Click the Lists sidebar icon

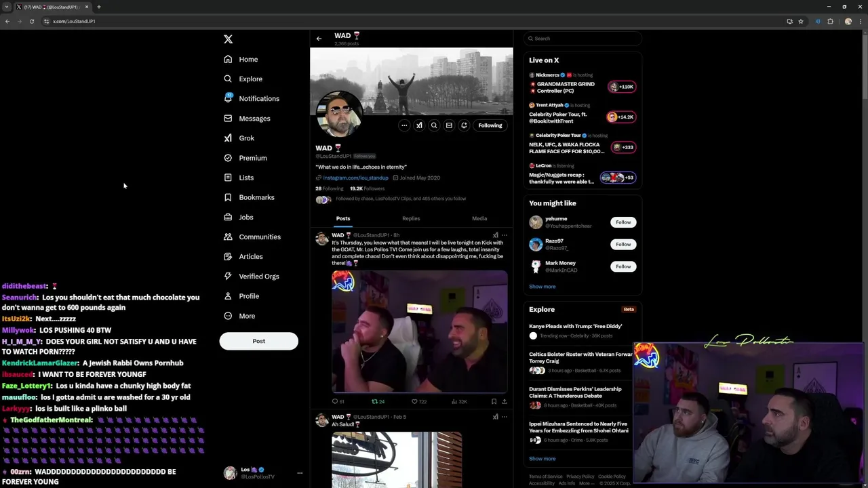tap(228, 178)
